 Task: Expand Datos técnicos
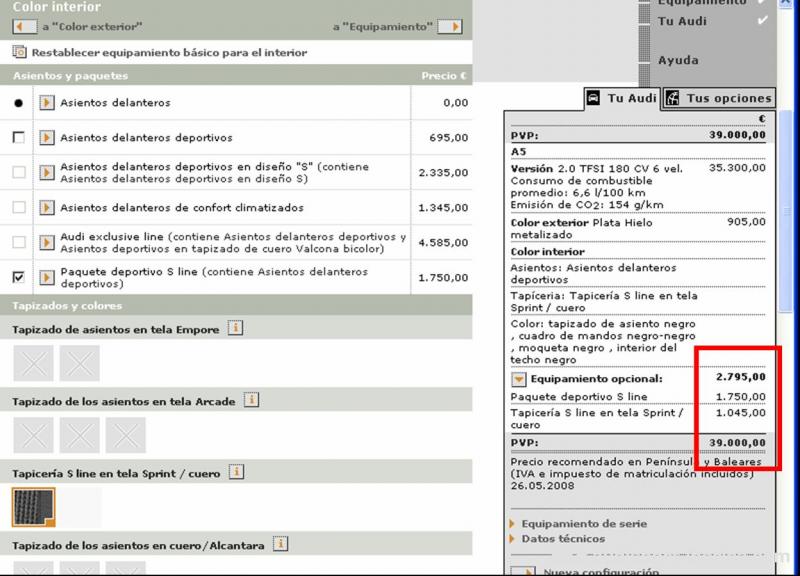coord(557,539)
